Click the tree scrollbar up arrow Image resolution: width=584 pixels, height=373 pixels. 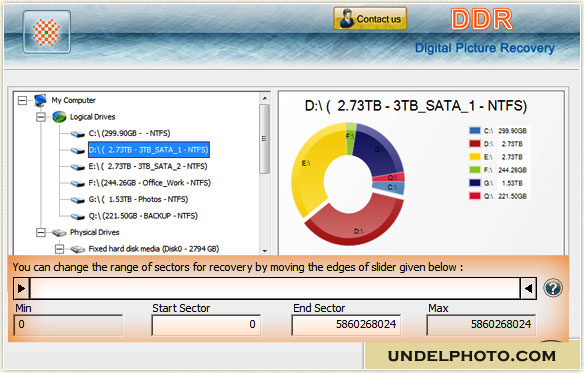tap(264, 98)
